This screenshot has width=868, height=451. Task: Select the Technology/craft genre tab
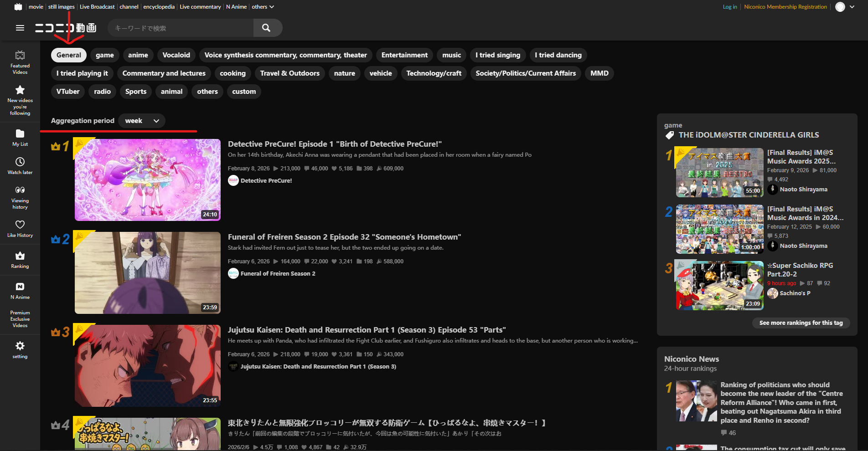click(x=434, y=73)
